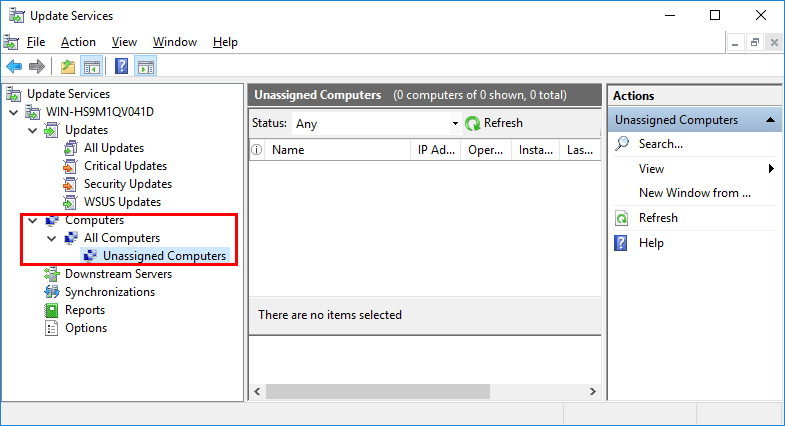
Task: Click the Back arrow toolbar icon
Action: click(x=14, y=67)
